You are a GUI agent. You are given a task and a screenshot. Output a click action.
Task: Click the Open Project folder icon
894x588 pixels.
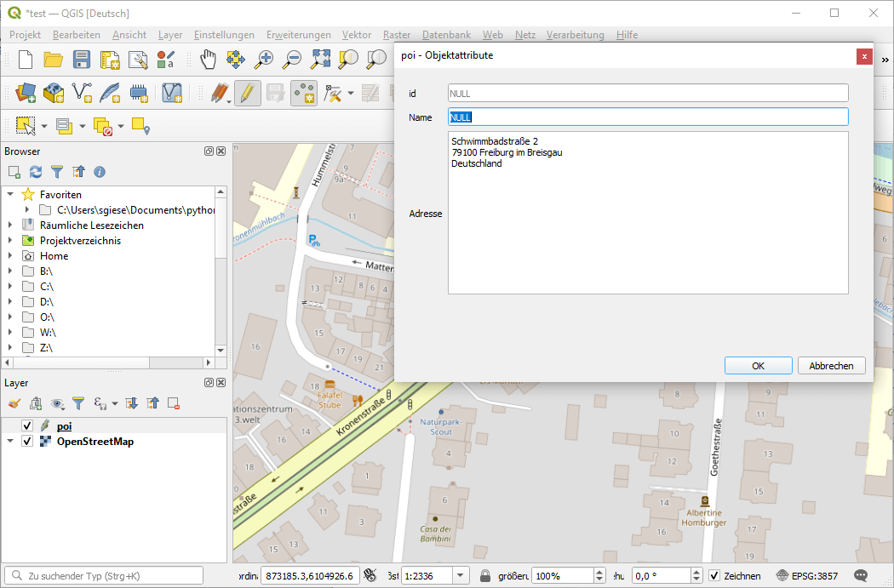pos(54,60)
